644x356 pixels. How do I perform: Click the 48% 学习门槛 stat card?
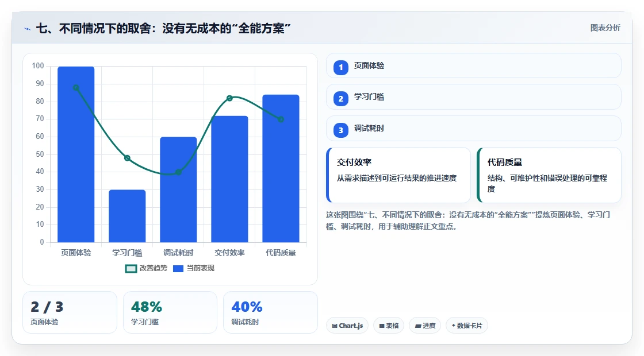tap(170, 312)
